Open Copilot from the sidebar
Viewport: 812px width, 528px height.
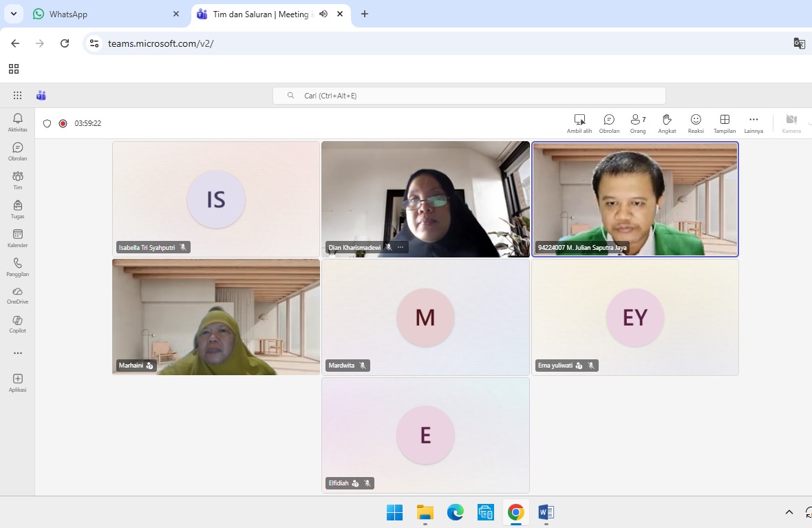pos(17,324)
